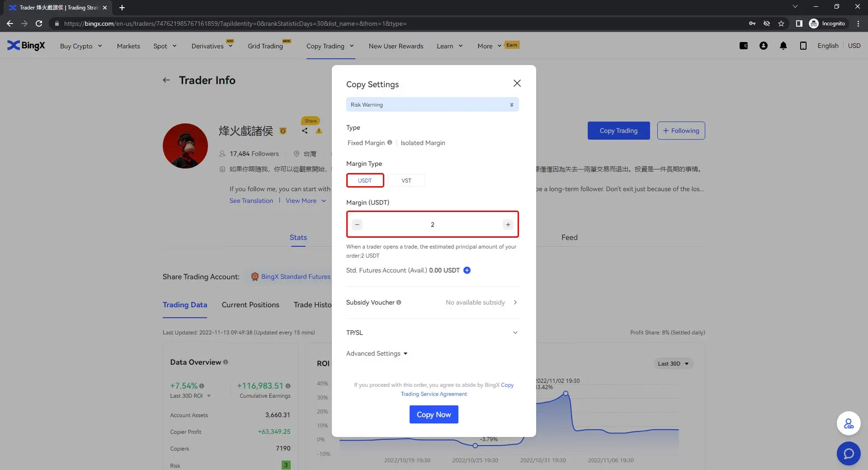Viewport: 868px width, 470px height.
Task: Open New User Rewards page
Action: [396, 46]
